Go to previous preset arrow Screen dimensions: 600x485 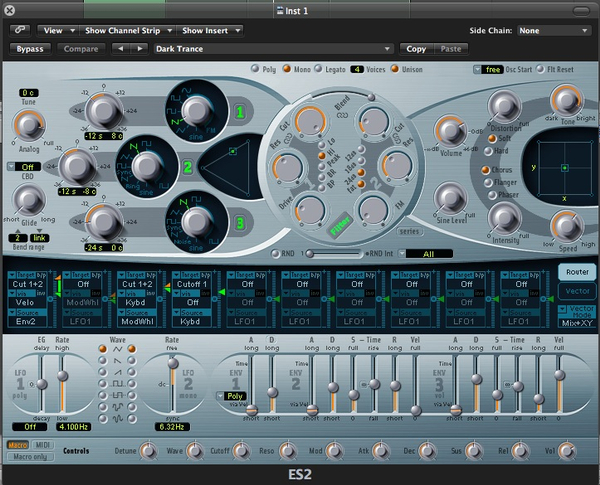(x=121, y=49)
